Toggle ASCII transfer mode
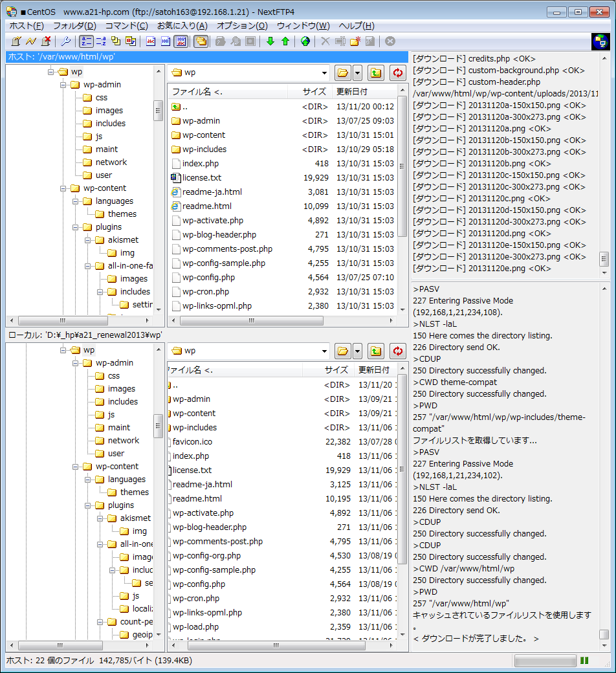 151,41
